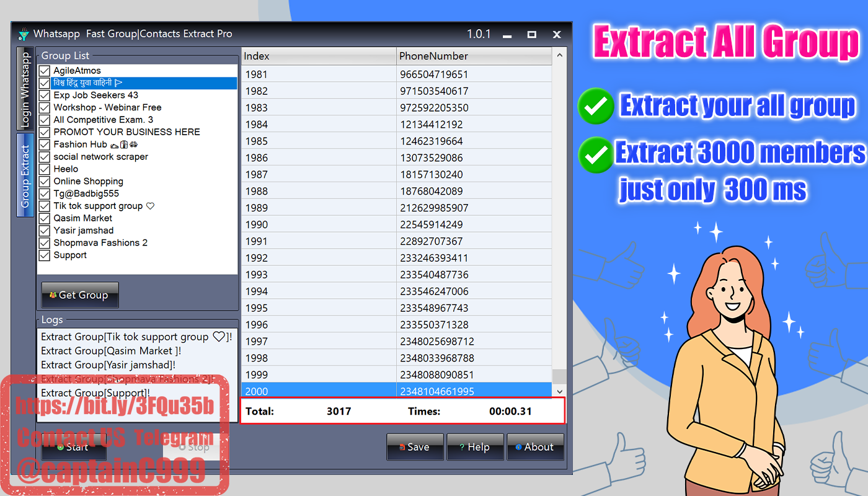Click the scrollbar down arrow
868x496 pixels.
click(x=559, y=391)
